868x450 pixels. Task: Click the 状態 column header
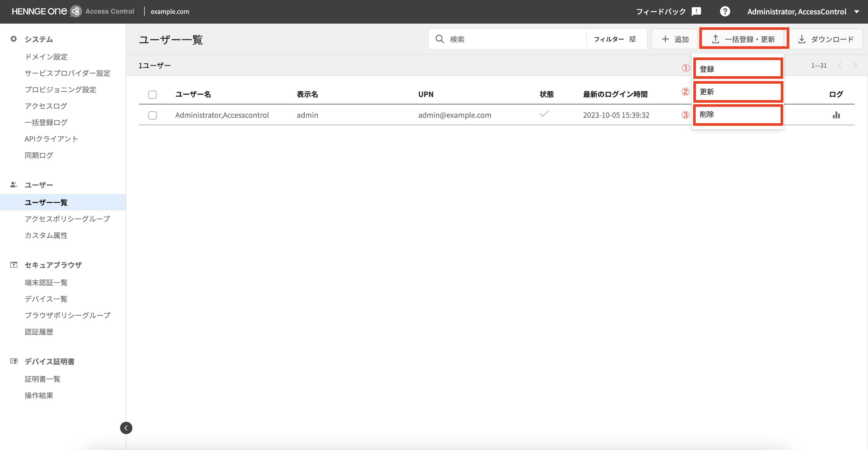click(547, 94)
